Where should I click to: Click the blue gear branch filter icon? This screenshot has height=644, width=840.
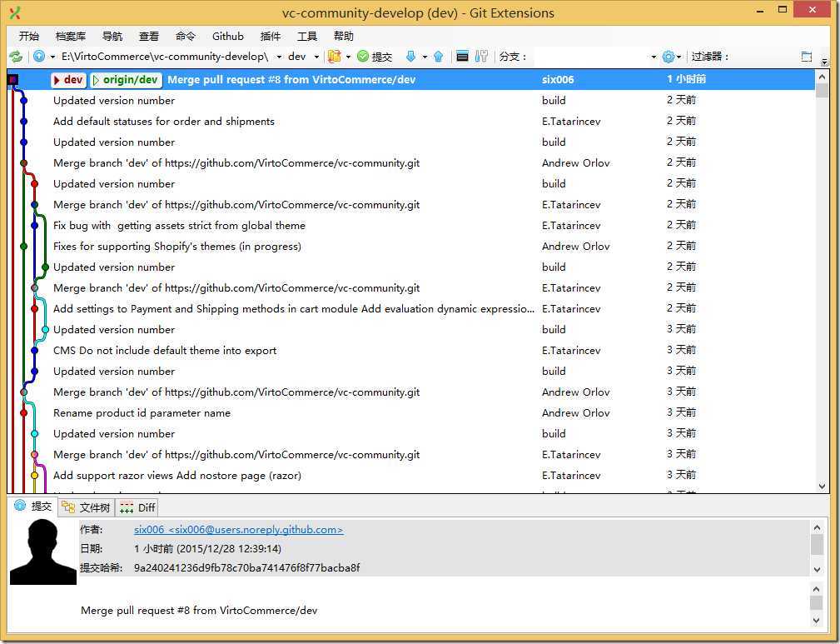tap(668, 57)
